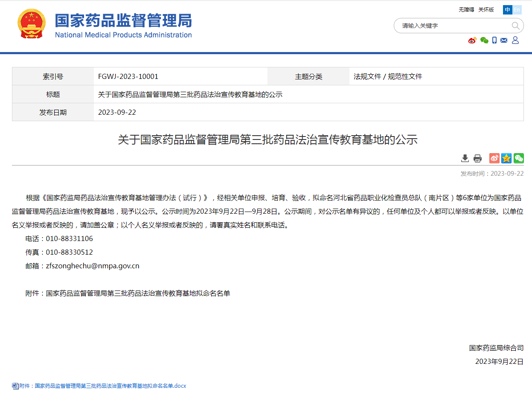Open the 无障碍 accessibility link
532x395 pixels.
pyautogui.click(x=466, y=9)
